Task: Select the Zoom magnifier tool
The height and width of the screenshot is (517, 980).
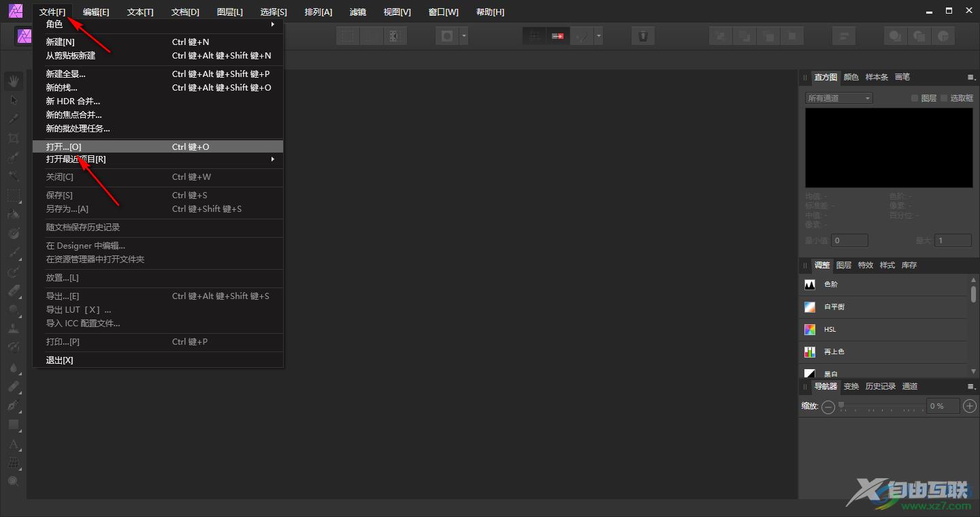Action: 14,482
